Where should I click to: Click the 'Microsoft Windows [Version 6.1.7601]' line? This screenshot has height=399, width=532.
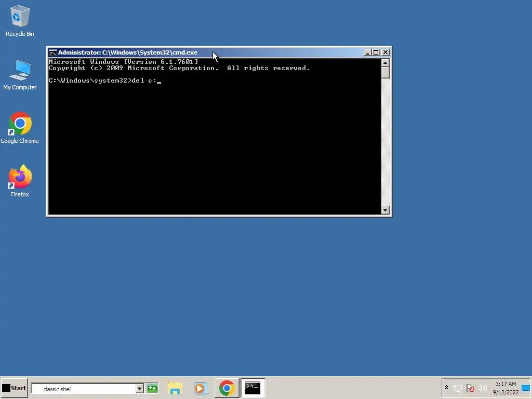123,62
